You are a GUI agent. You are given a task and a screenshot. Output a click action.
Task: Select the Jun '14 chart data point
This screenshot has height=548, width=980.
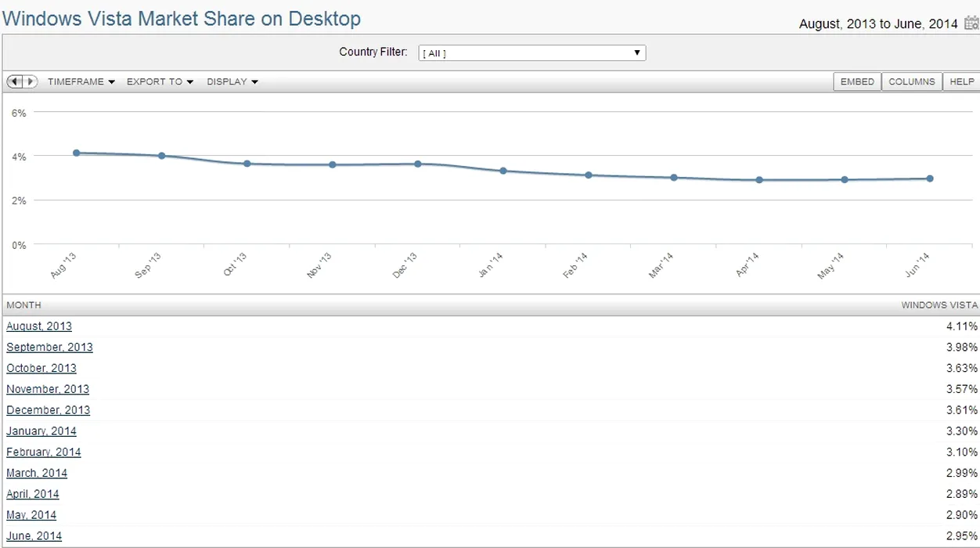[930, 178]
